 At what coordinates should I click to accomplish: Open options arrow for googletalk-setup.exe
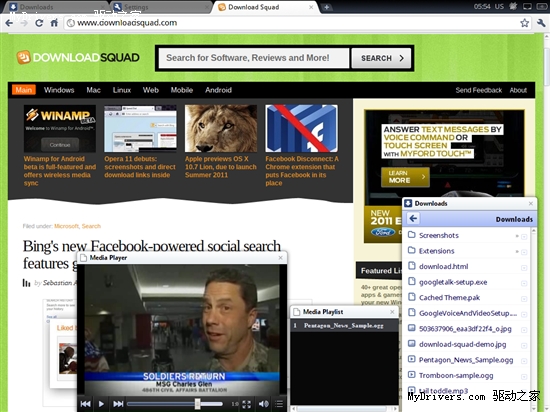coord(524,283)
